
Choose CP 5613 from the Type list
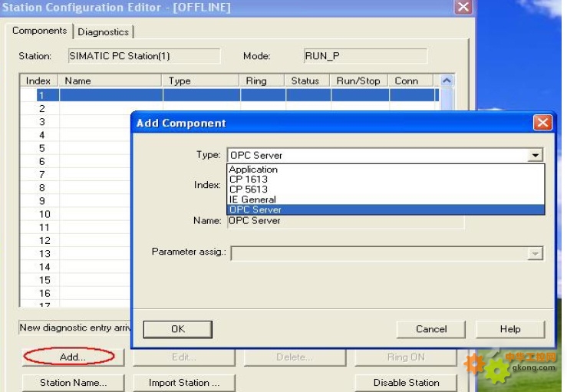pyautogui.click(x=385, y=189)
